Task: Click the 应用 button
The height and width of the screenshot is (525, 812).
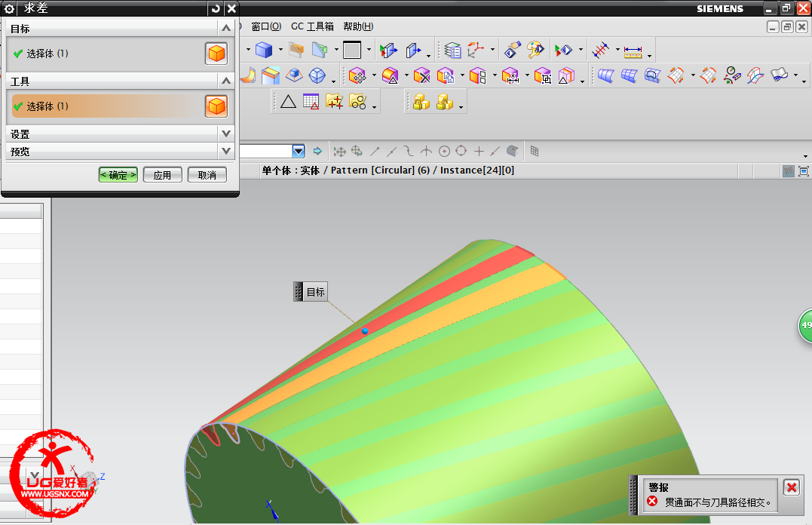Action: point(163,175)
